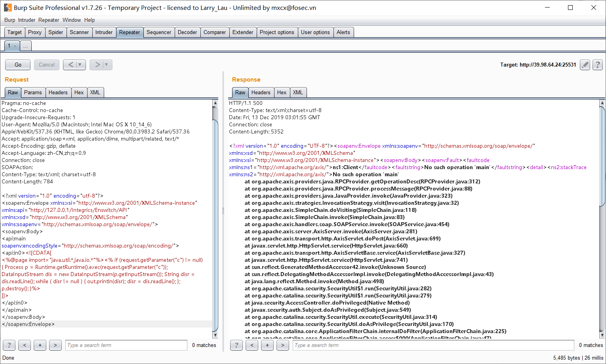Open the Window menu
This screenshot has height=364, width=606.
(72, 20)
